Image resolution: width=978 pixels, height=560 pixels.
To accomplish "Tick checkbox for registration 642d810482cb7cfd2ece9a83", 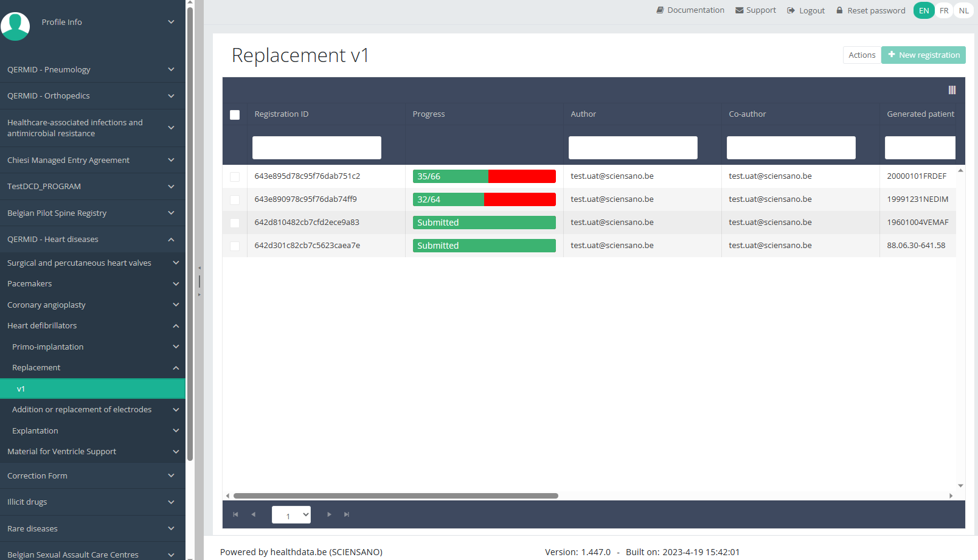I will pos(235,223).
